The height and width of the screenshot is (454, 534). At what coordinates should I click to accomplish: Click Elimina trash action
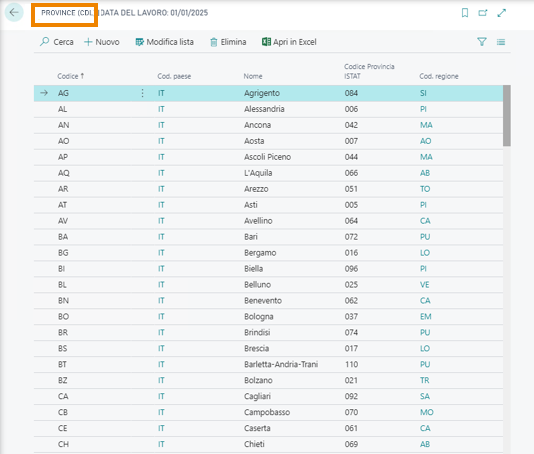228,42
